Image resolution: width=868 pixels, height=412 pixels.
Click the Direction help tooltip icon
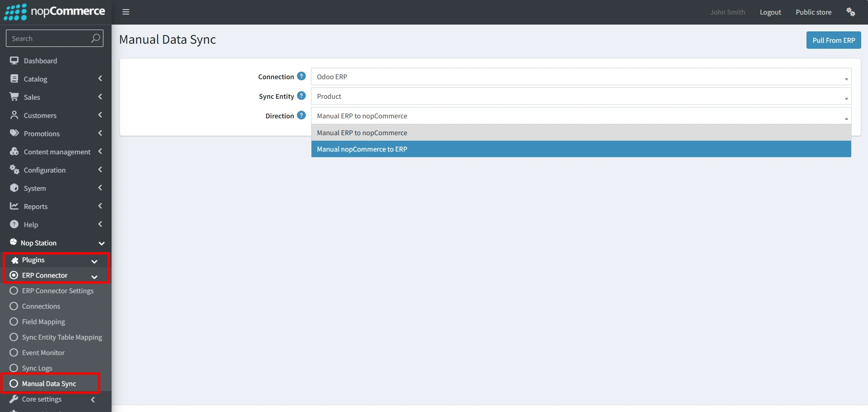301,115
